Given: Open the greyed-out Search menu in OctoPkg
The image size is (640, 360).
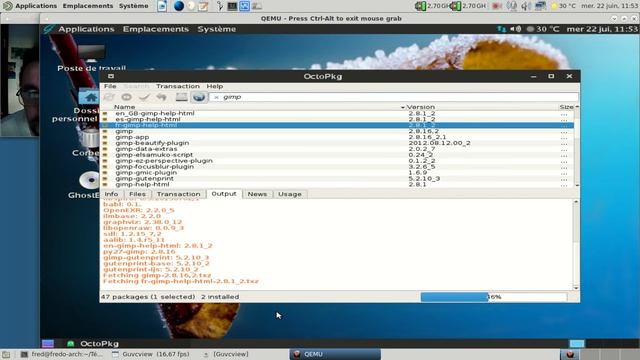Looking at the screenshot, I should click(x=136, y=86).
